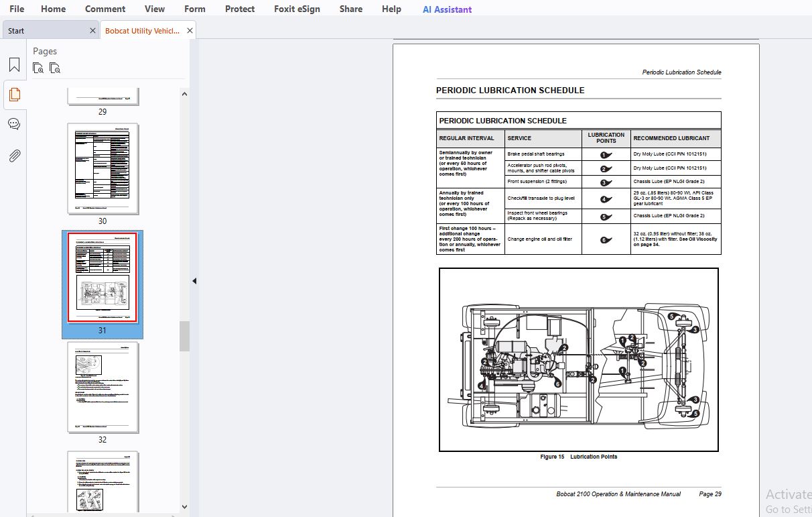Click the 'PERIODIC LUBRICATION SCHEDULE' page heading
This screenshot has height=517, width=812.
coord(510,90)
